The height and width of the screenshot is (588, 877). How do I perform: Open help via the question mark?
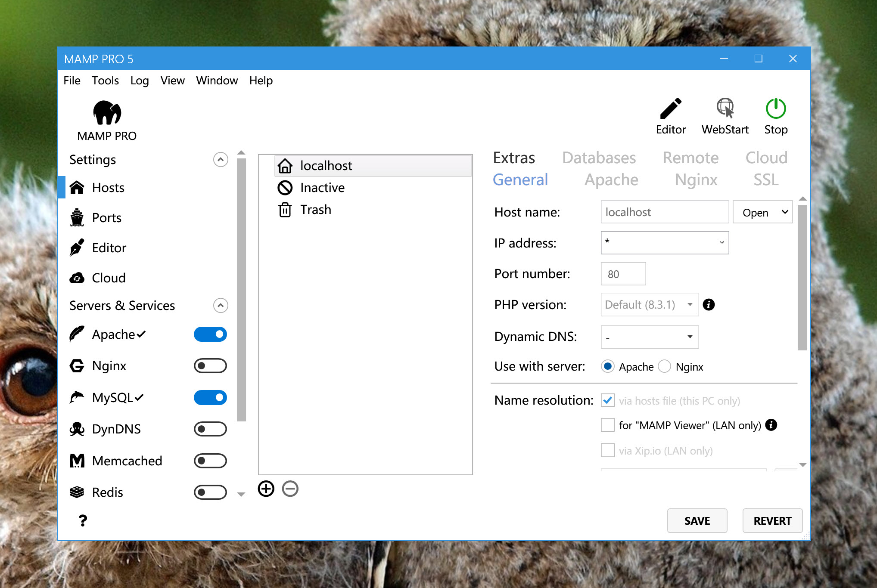point(83,521)
